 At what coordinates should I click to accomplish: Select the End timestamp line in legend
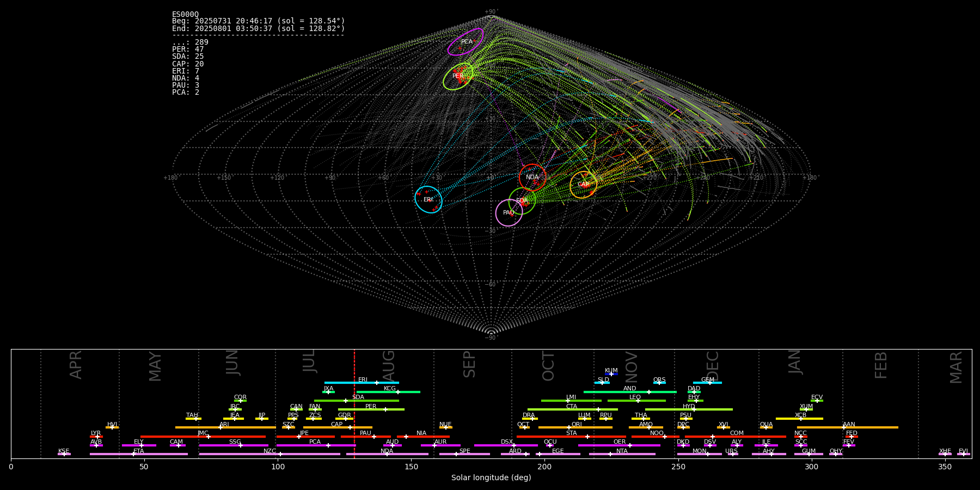click(x=259, y=28)
